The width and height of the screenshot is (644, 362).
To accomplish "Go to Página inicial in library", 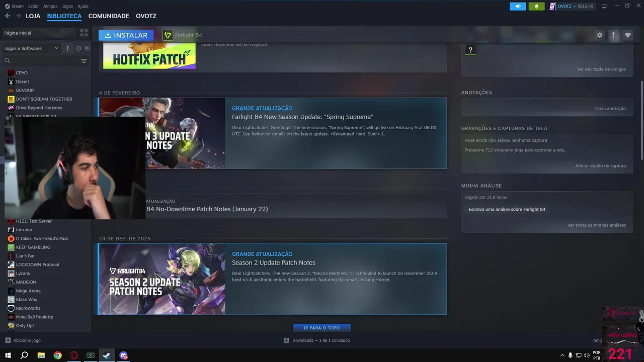I will (x=38, y=33).
